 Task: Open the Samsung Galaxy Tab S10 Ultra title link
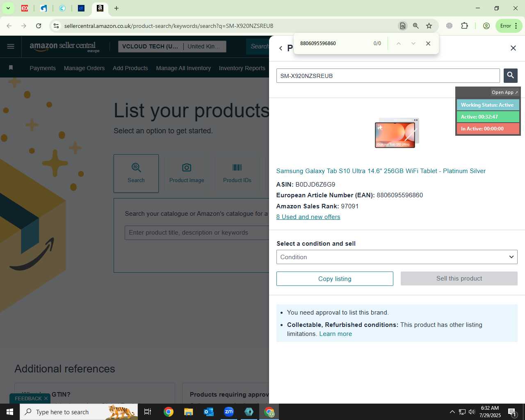pos(381,171)
